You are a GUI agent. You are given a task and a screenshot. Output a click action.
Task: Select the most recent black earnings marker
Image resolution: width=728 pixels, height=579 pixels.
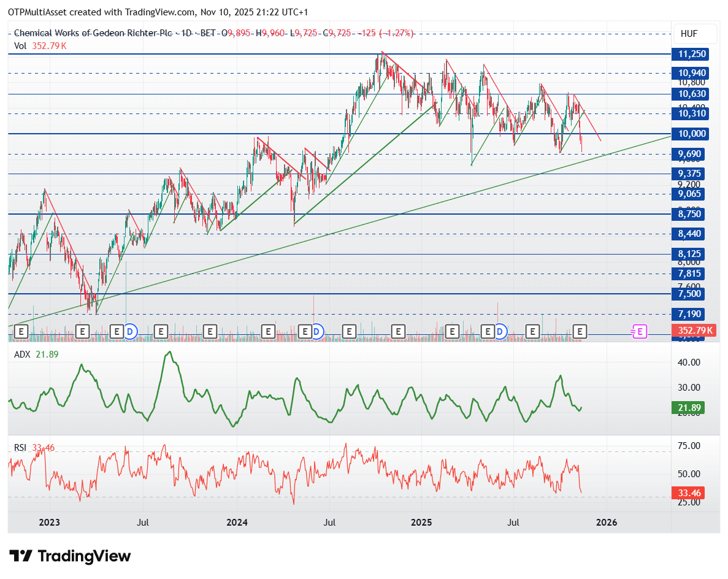pos(580,332)
